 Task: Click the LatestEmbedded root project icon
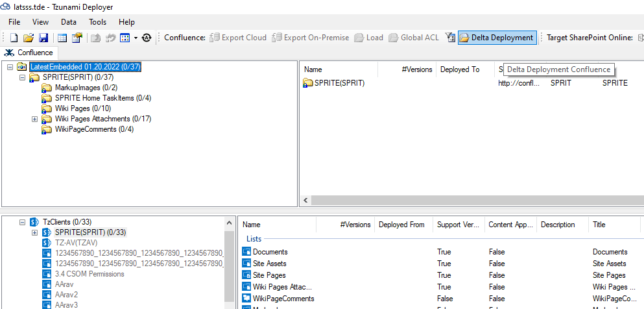22,67
